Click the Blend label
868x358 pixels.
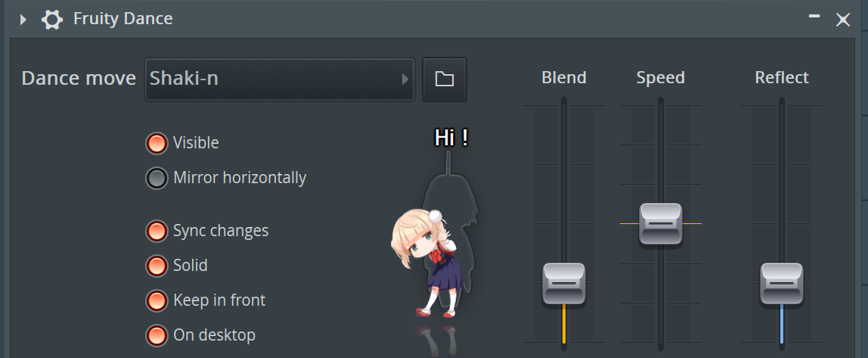pos(563,78)
